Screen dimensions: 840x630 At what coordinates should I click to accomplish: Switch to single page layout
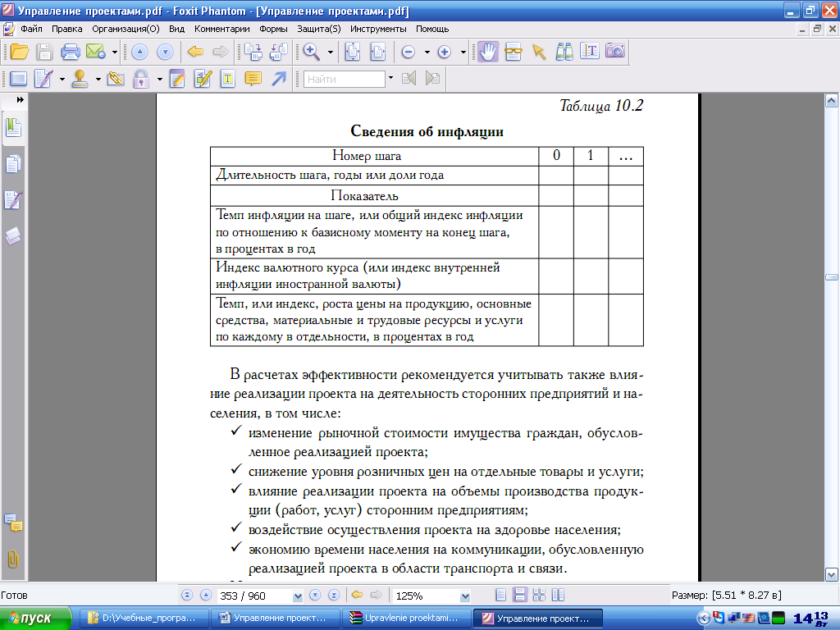[x=501, y=596]
